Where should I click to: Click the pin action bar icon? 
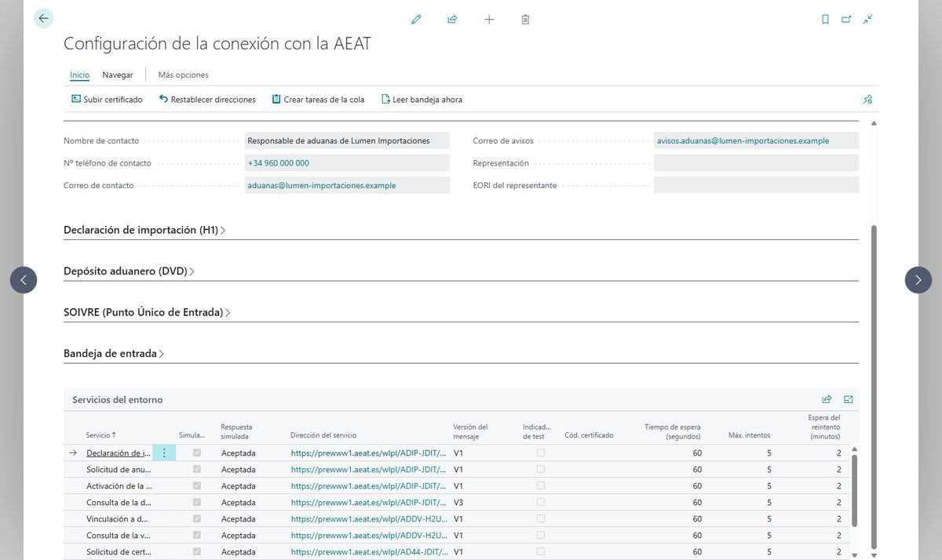(867, 100)
